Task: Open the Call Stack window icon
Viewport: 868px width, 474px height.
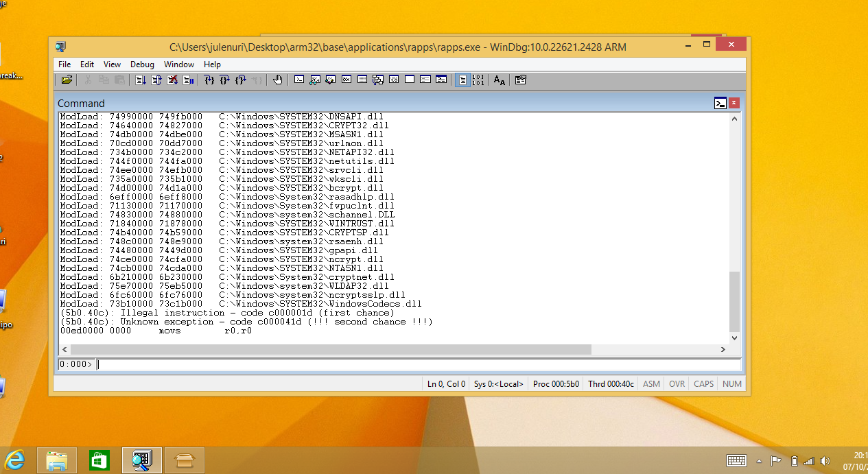Action: (x=378, y=80)
